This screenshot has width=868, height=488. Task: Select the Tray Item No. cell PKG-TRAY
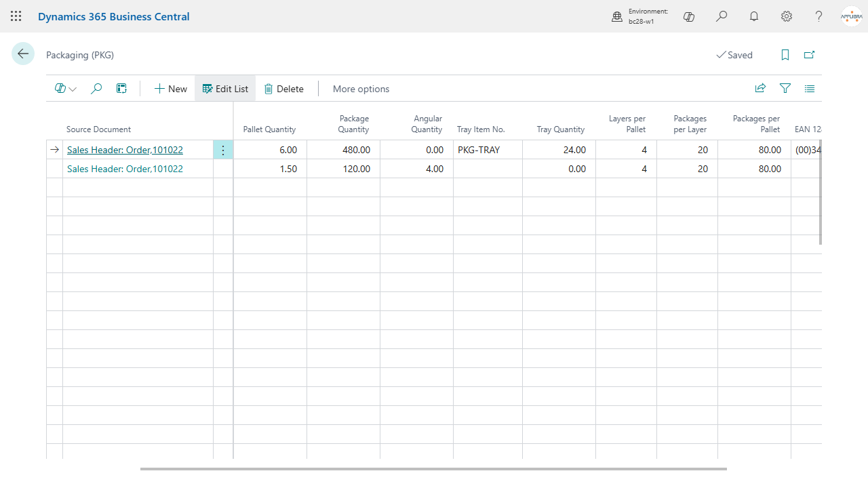pyautogui.click(x=488, y=150)
